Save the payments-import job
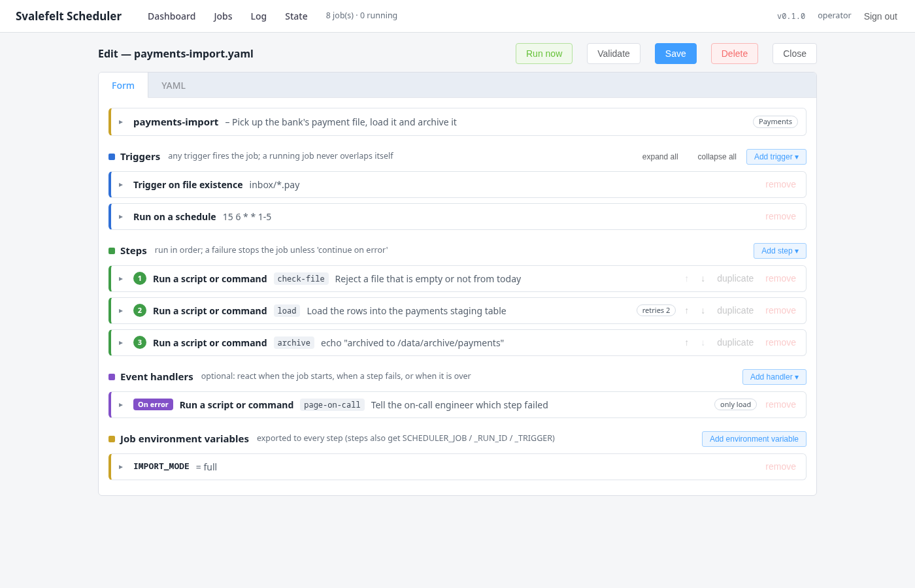This screenshot has height=588, width=915. pyautogui.click(x=676, y=54)
